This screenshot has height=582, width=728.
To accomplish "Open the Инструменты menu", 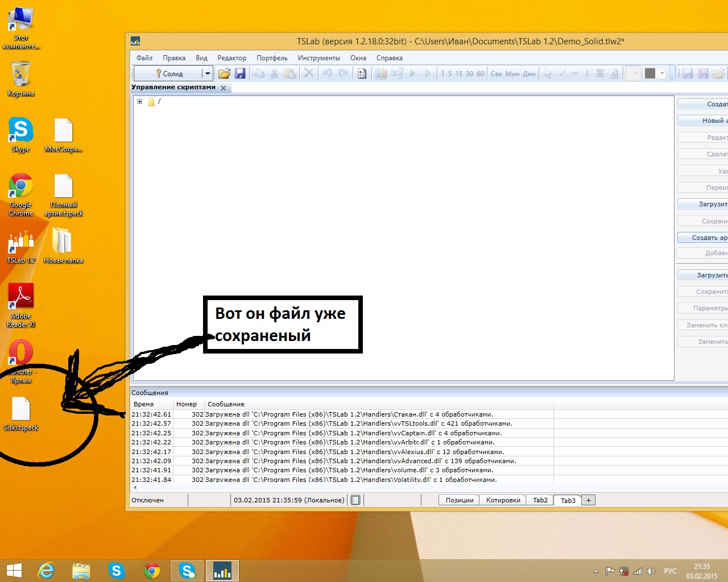I will (x=318, y=58).
